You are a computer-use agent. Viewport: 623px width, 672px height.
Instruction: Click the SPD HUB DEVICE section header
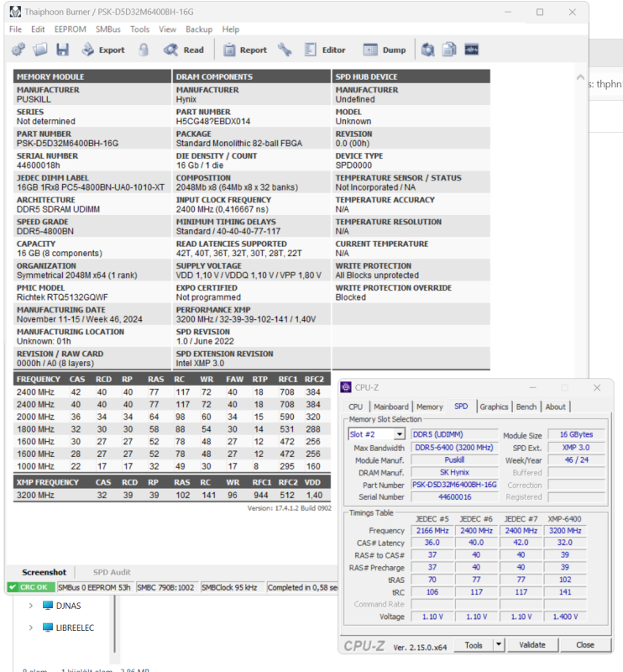411,76
